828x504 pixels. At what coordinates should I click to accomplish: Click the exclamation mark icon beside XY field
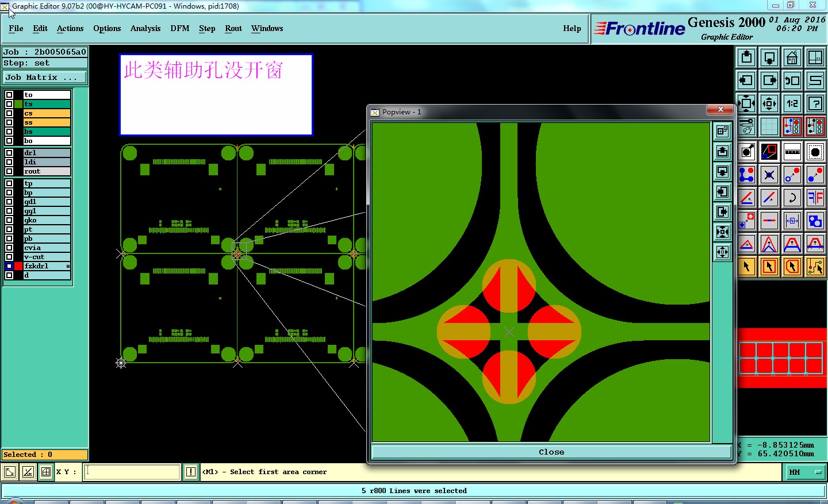(x=191, y=472)
